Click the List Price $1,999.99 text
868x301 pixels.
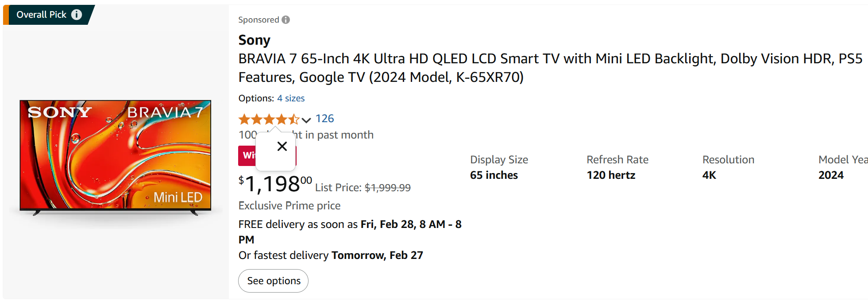[363, 188]
